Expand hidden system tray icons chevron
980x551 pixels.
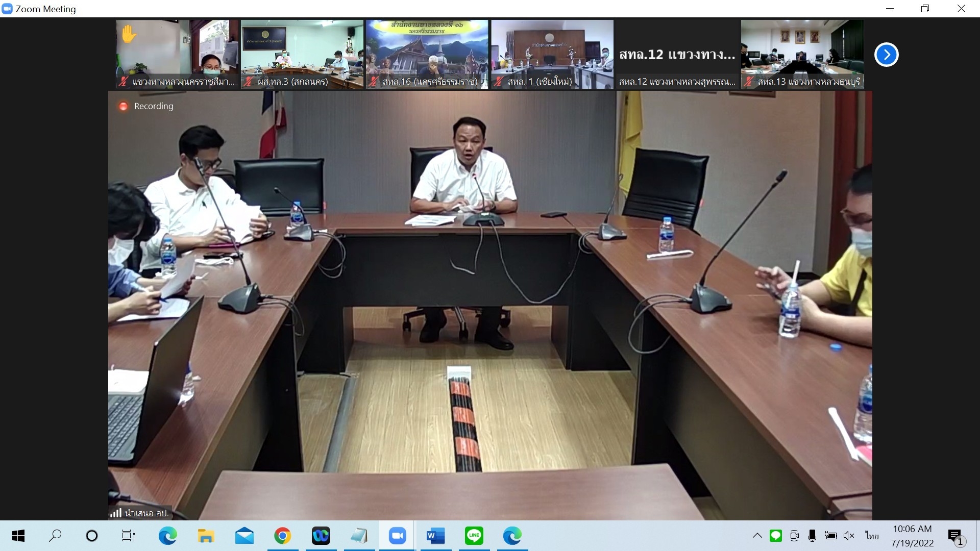pyautogui.click(x=757, y=536)
